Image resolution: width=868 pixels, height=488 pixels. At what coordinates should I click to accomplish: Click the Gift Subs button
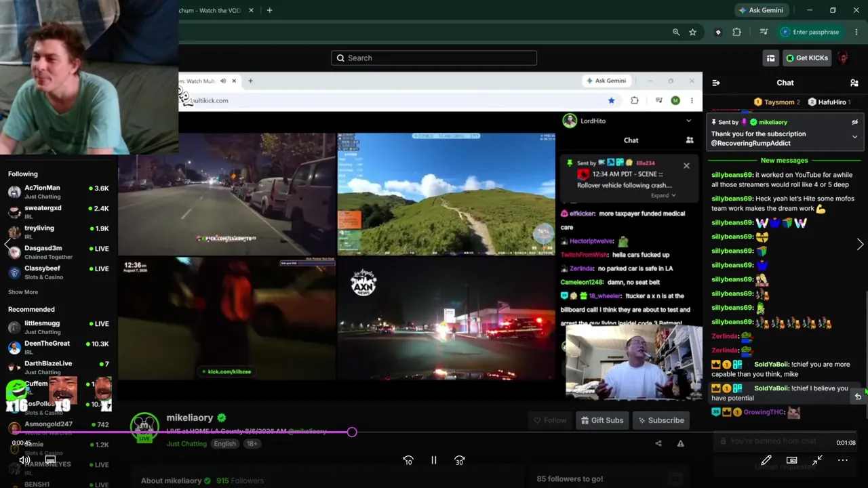(601, 420)
